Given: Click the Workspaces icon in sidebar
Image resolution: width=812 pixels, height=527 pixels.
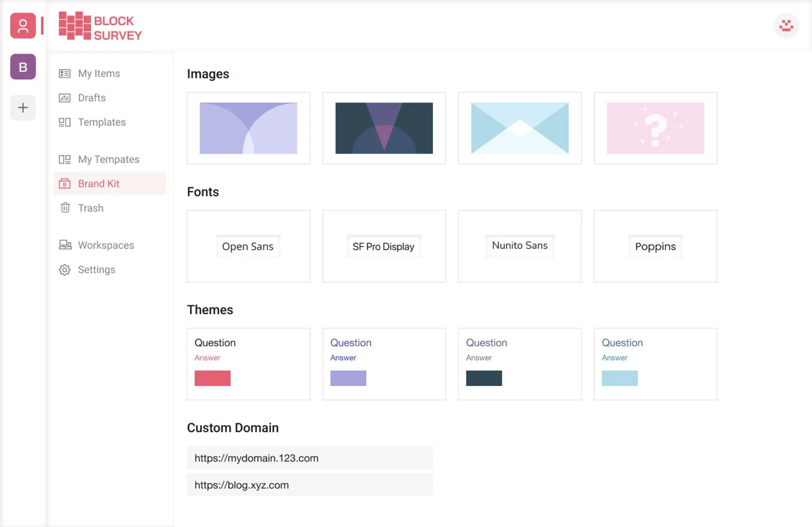Looking at the screenshot, I should (65, 245).
